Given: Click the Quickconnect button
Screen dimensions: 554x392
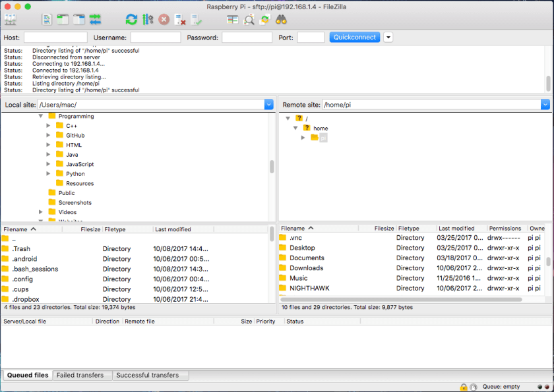Looking at the screenshot, I should click(355, 37).
